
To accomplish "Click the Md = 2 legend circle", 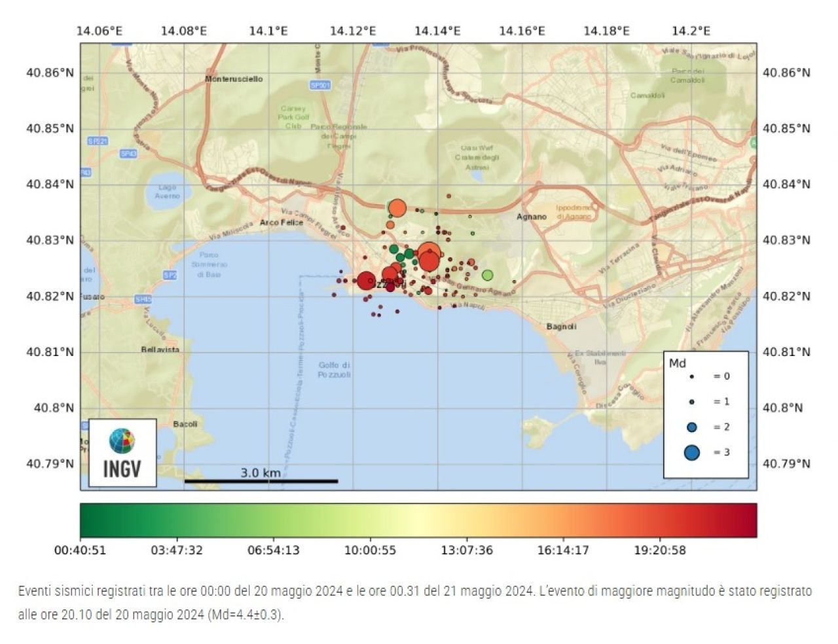I will [x=691, y=427].
